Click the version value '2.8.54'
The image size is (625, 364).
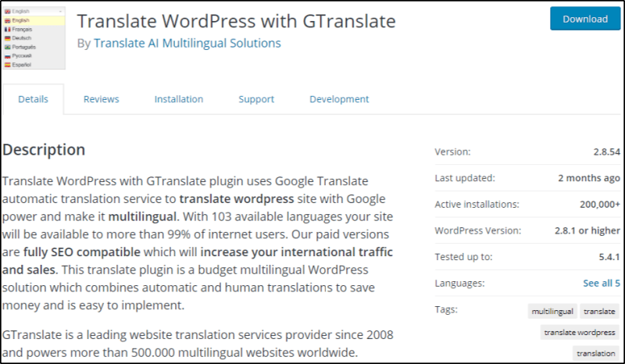tap(607, 152)
